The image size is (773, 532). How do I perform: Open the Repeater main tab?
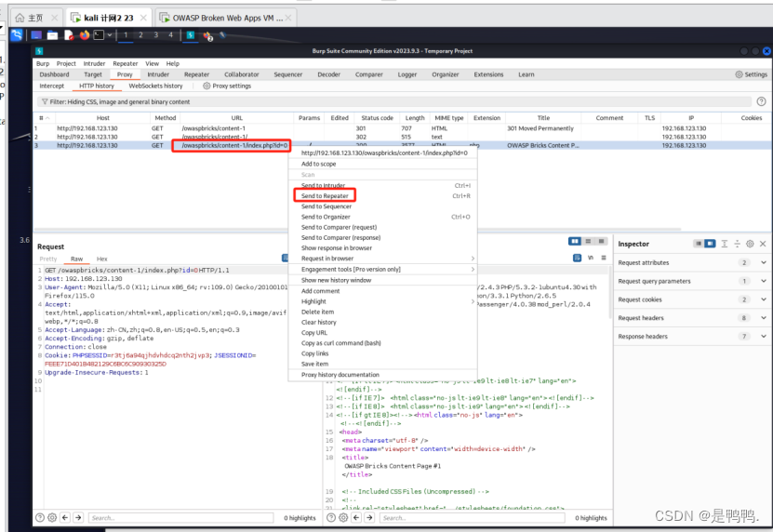pos(196,74)
